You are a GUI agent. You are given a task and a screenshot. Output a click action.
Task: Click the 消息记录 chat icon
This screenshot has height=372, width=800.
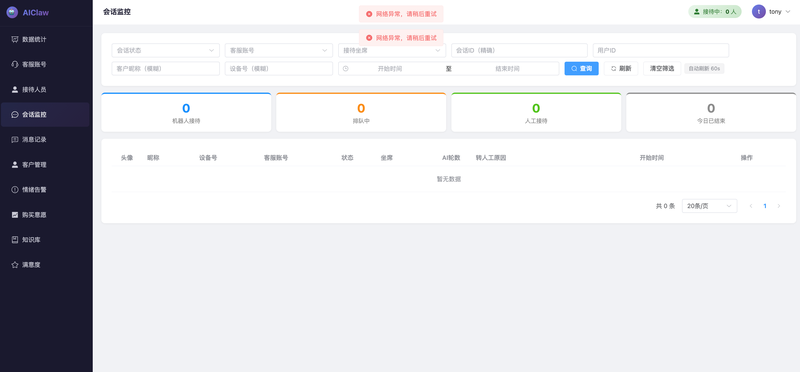coord(15,139)
